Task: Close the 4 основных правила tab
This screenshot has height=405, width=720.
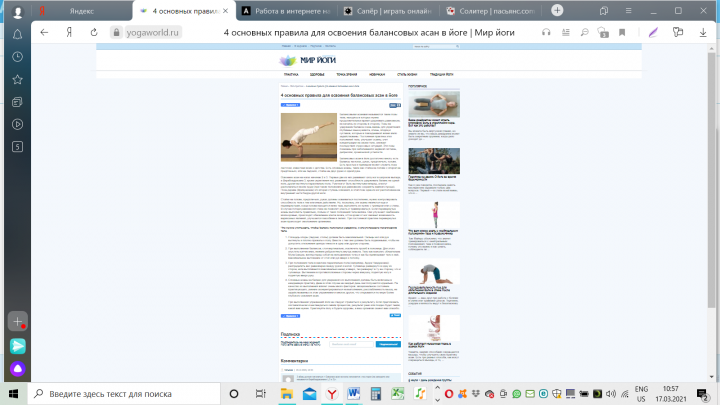Action: (225, 11)
